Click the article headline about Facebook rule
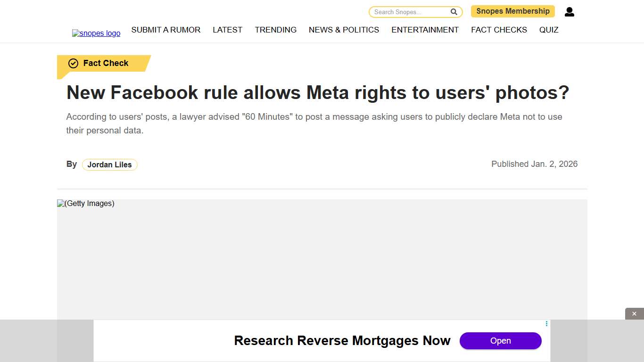The width and height of the screenshot is (644, 362). pos(318,93)
